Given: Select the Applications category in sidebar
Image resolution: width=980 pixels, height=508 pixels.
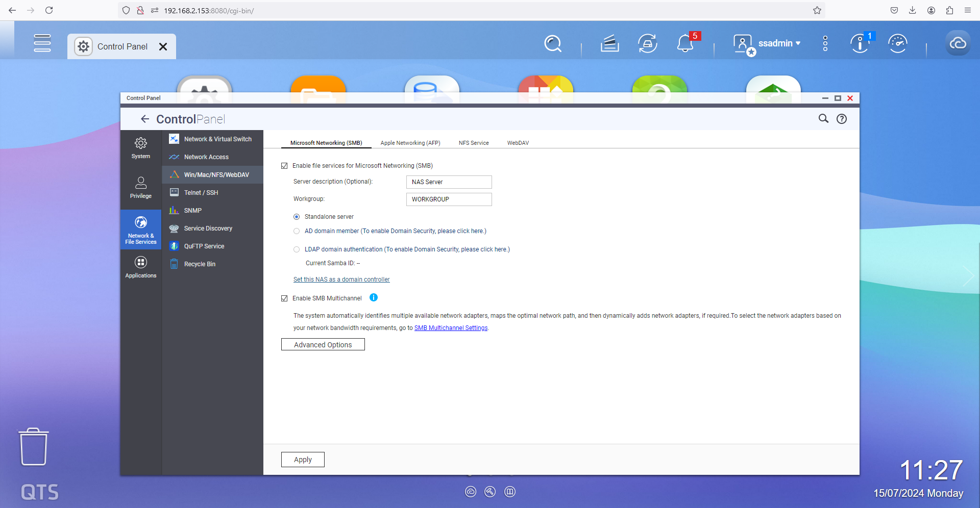Looking at the screenshot, I should [x=141, y=267].
